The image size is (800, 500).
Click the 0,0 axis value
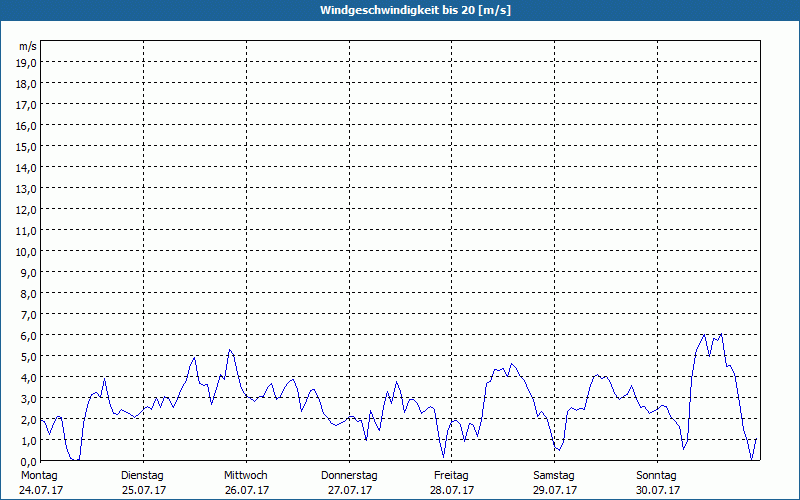(x=29, y=462)
